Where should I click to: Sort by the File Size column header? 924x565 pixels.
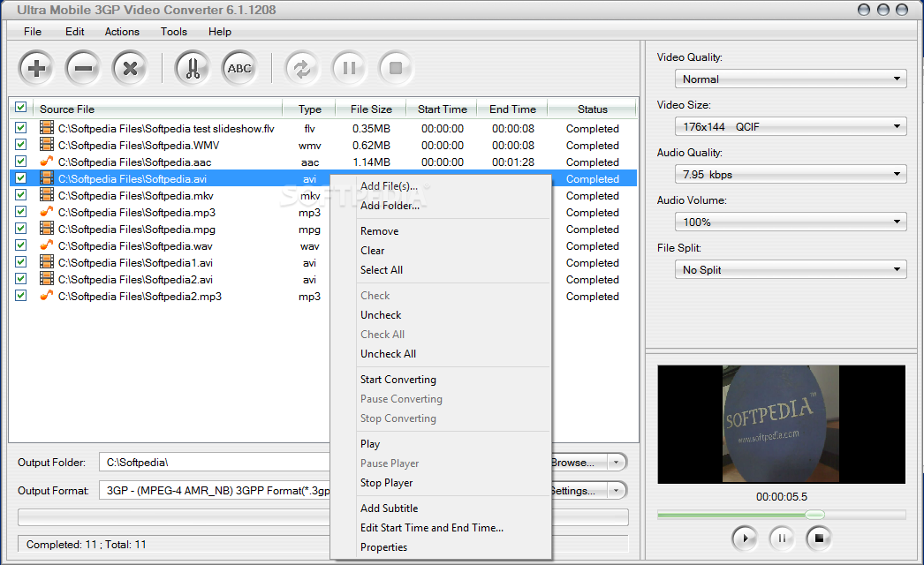pyautogui.click(x=371, y=109)
